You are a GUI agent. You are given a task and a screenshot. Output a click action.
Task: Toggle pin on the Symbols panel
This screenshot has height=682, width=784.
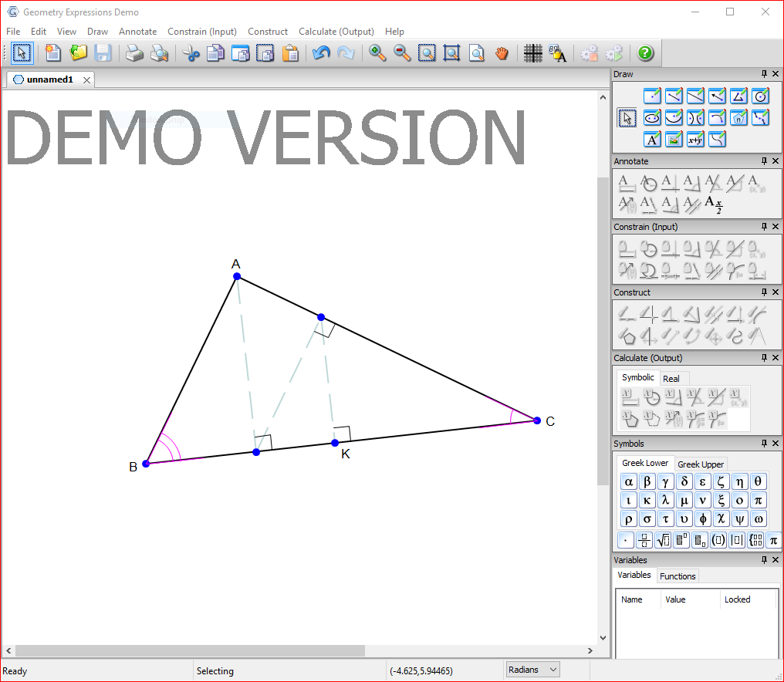(x=764, y=444)
